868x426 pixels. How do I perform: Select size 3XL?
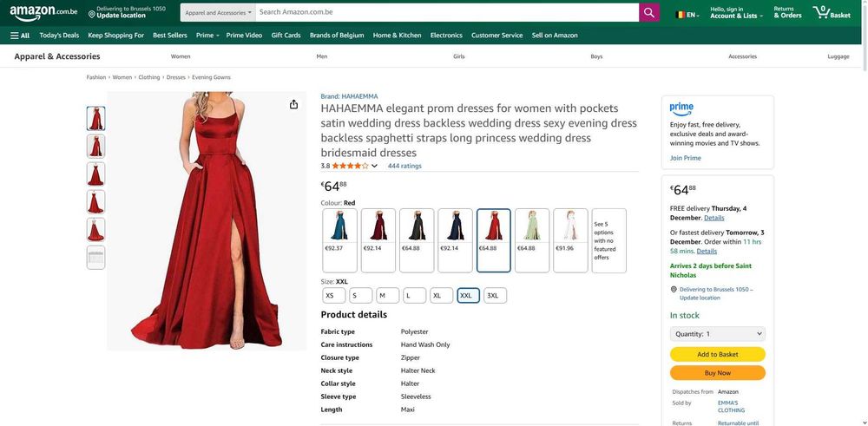[496, 296]
